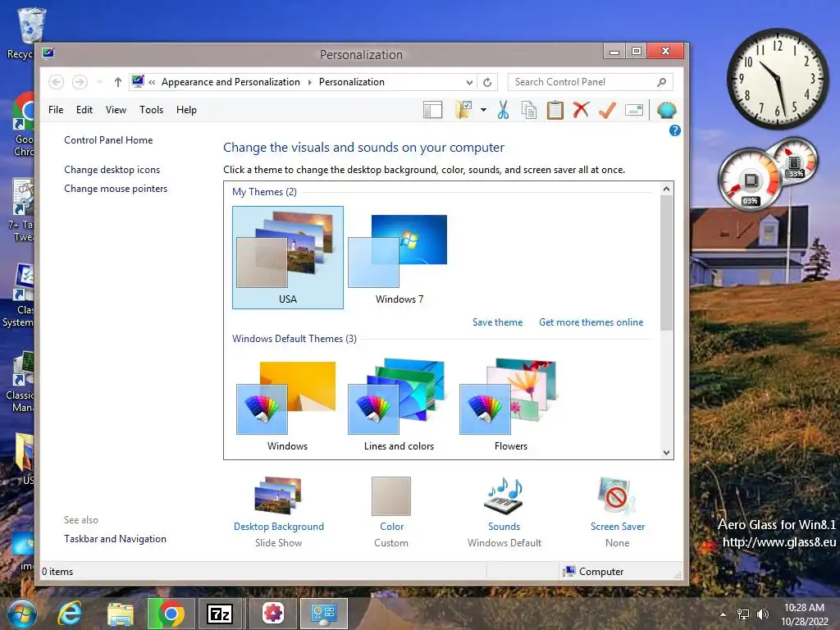Click the Forward navigation arrow
840x630 pixels.
(x=80, y=82)
